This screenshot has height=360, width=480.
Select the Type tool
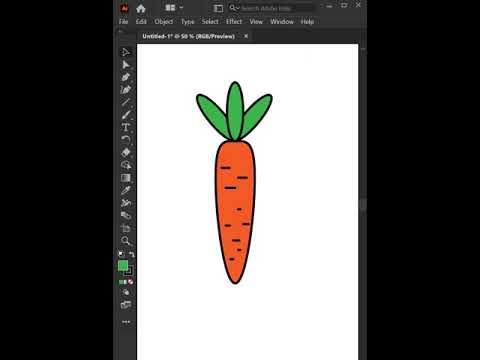pos(126,127)
